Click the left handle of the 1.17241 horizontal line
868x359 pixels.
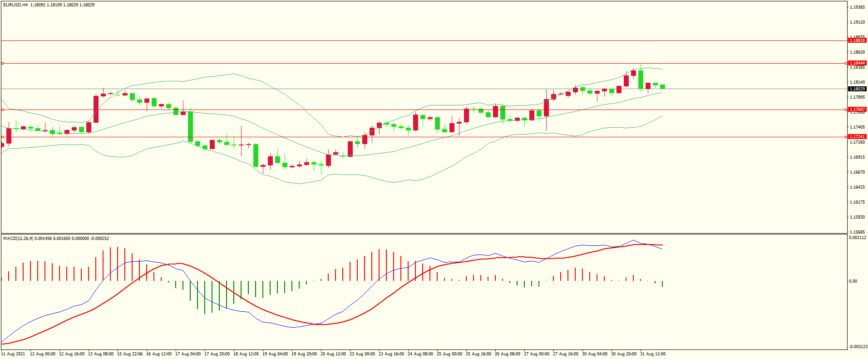[2, 137]
